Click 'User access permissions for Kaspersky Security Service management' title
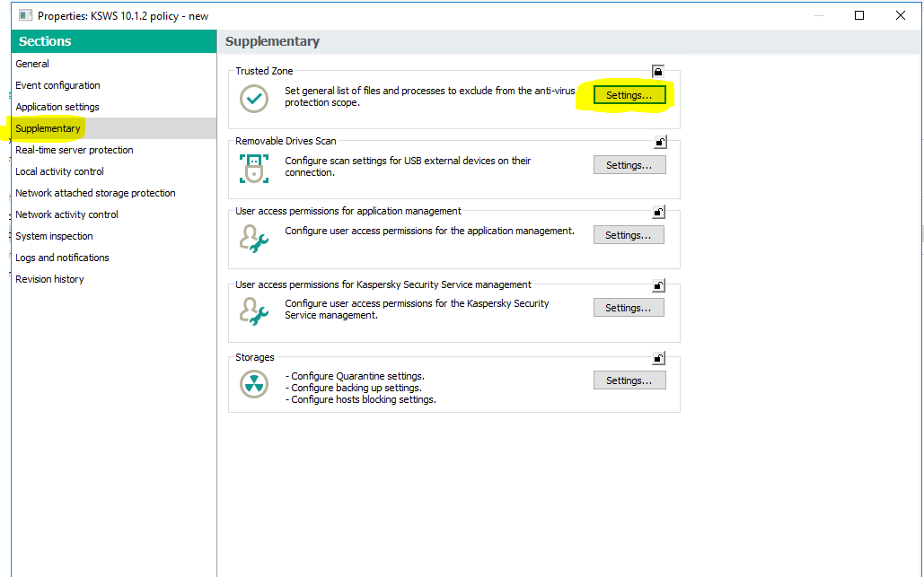This screenshot has width=924, height=577. [x=383, y=284]
